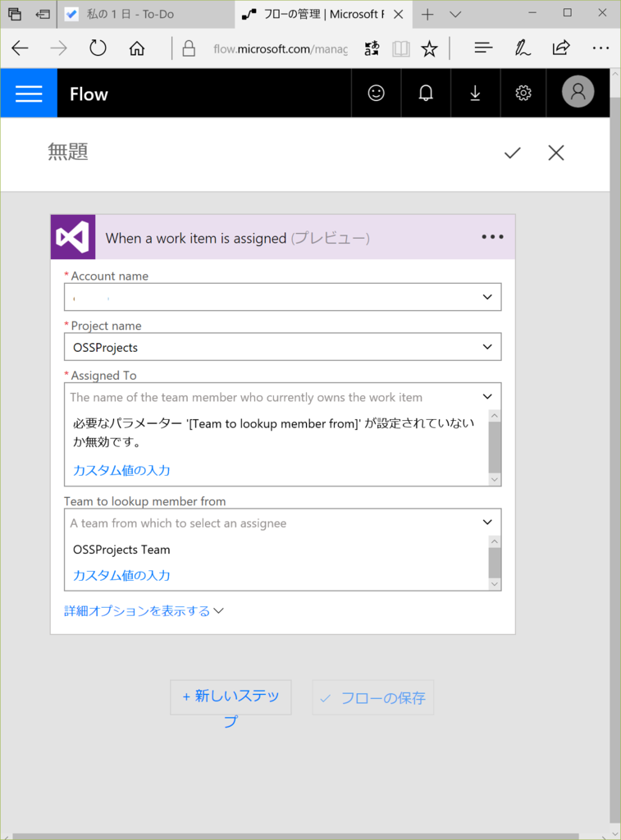Open the user account avatar
Image resolution: width=621 pixels, height=840 pixels.
coord(578,92)
